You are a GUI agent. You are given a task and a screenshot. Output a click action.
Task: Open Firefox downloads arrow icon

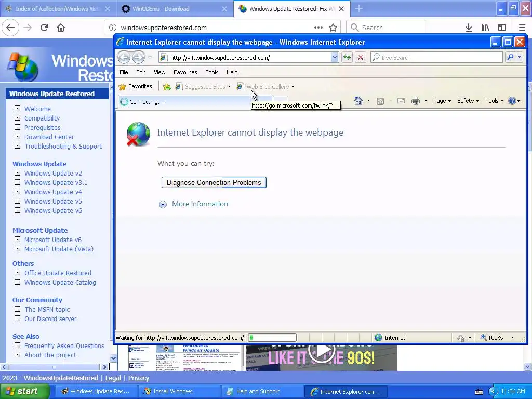[469, 28]
